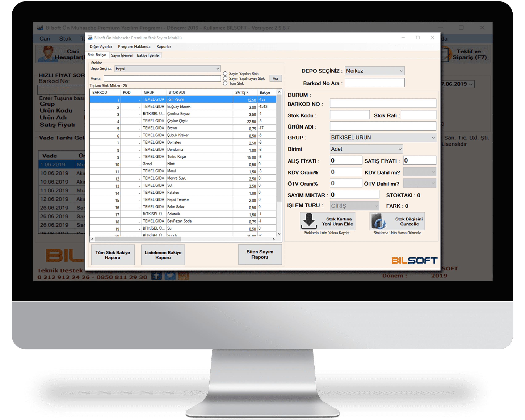
Task: Open the Birimi Adet dropdown
Action: [x=366, y=149]
